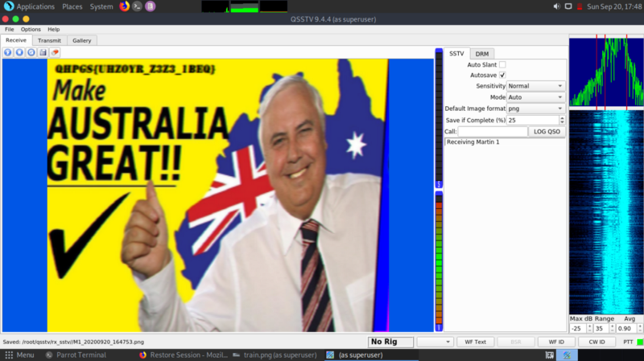Click the sync quality indicator bar
This screenshot has width=644, height=361.
pyautogui.click(x=439, y=118)
